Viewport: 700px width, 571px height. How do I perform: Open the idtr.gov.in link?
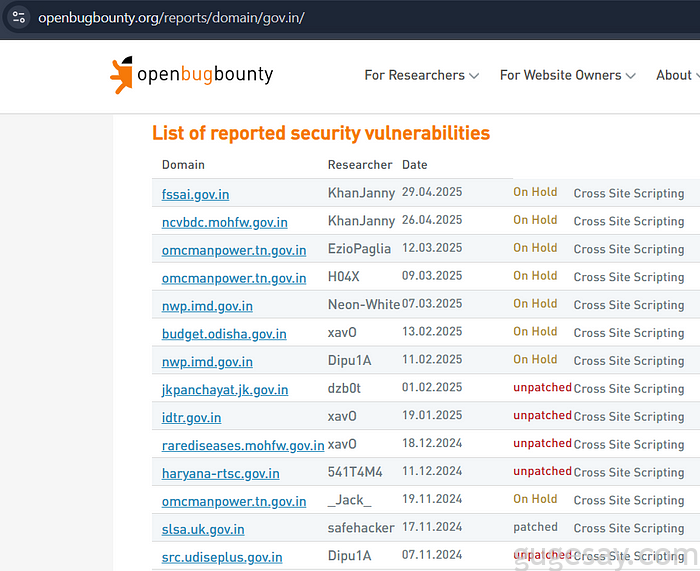click(192, 417)
